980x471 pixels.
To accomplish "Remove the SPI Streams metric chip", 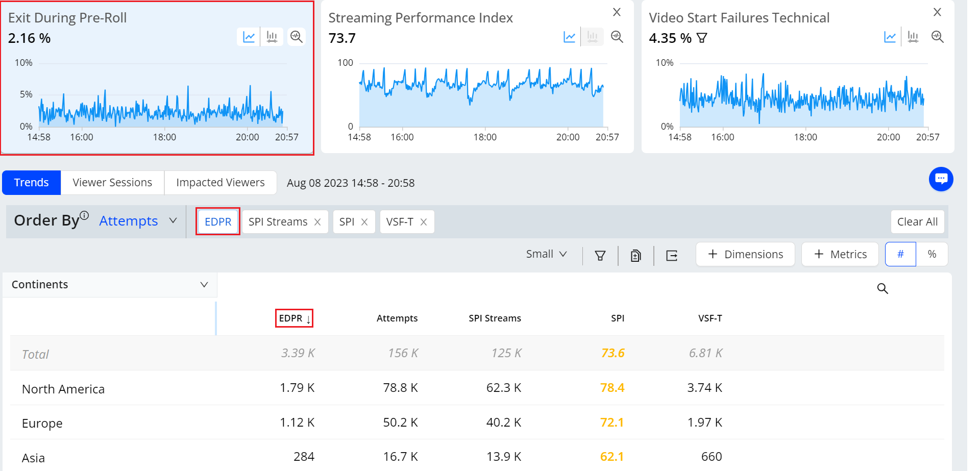I will click(317, 222).
